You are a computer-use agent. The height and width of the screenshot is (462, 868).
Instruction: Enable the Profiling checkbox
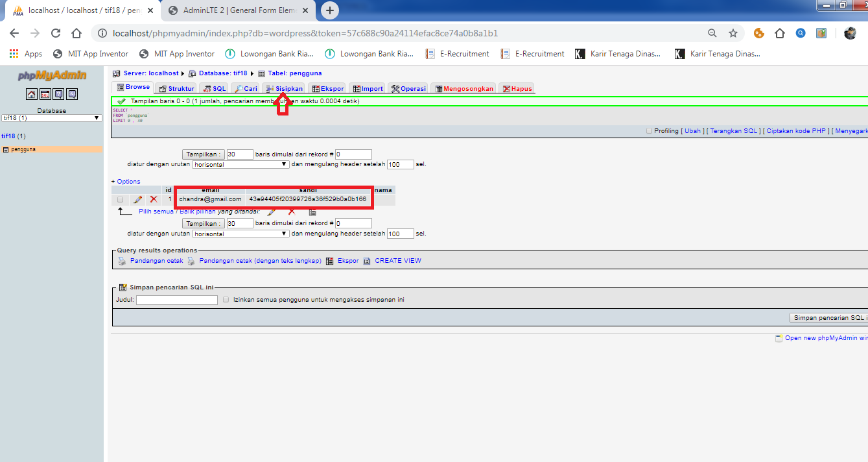point(648,130)
